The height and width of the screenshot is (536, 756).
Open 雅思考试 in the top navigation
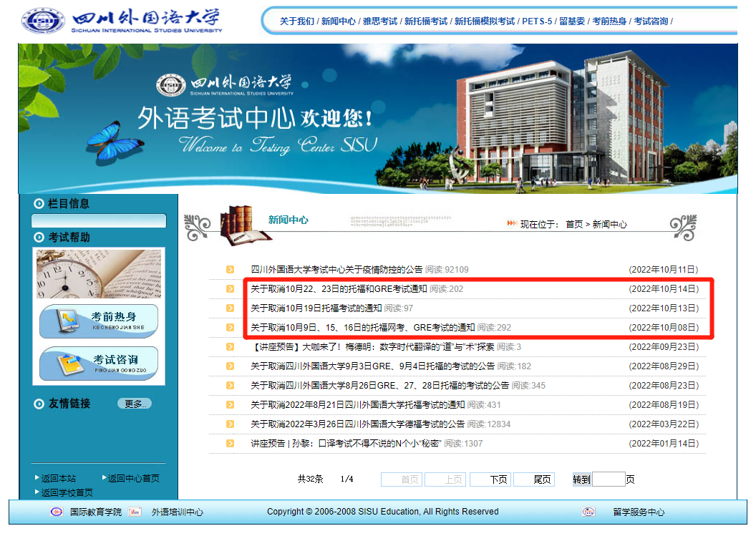(380, 21)
